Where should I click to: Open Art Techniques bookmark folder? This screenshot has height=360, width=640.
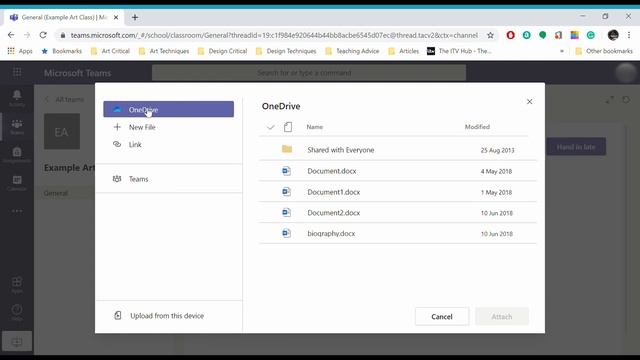(164, 51)
